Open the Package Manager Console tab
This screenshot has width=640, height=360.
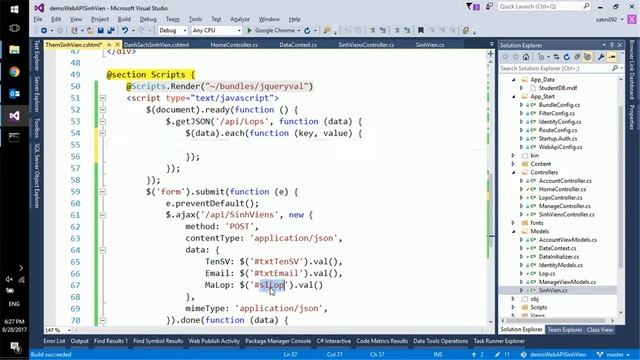pyautogui.click(x=278, y=341)
